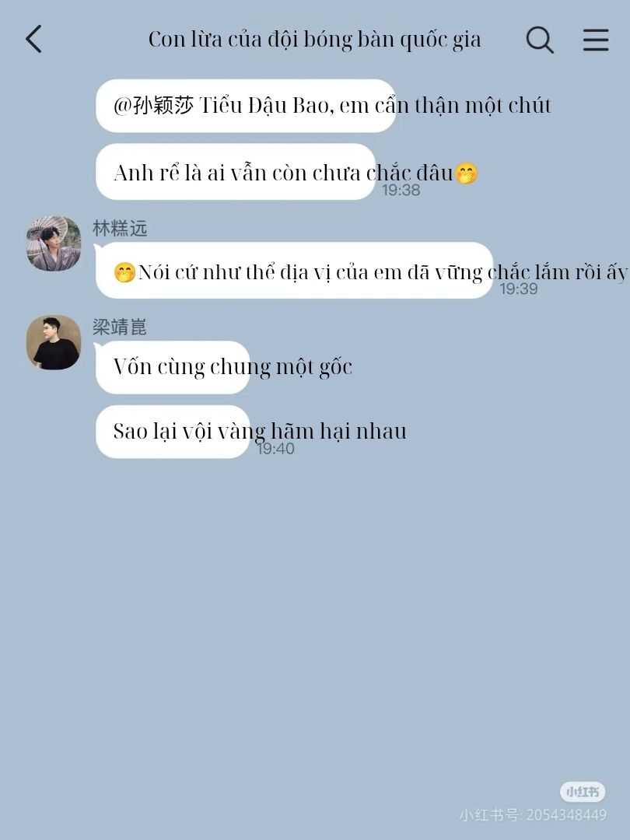Screen dimensions: 630x840
Task: Click the chat title 'Con lừa của đội bóng bàn quốc gia'
Action: click(x=314, y=40)
